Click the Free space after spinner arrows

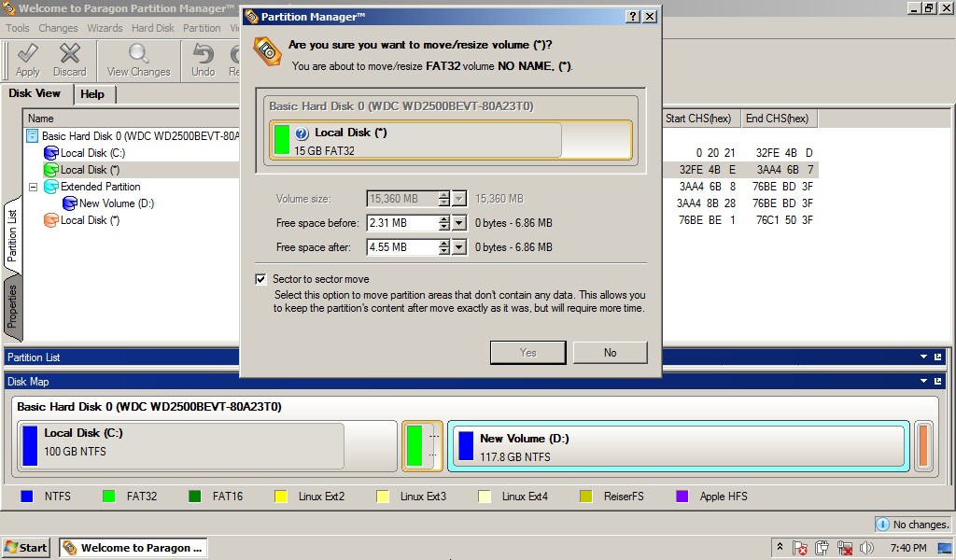443,247
